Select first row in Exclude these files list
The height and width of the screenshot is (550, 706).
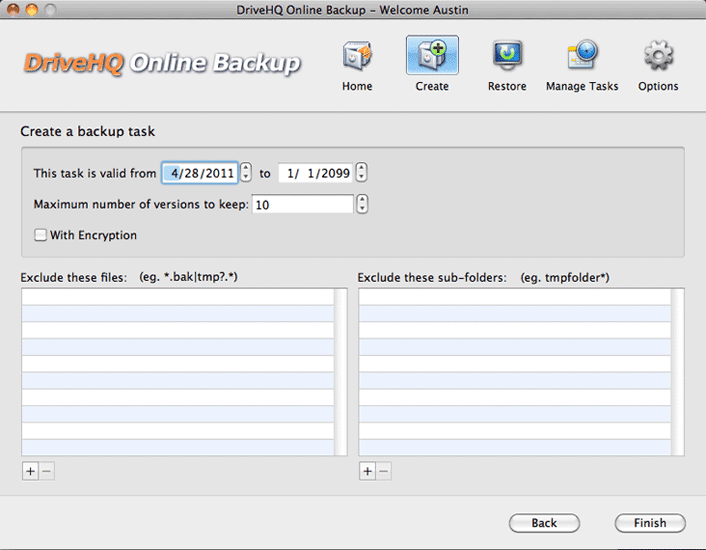pyautogui.click(x=178, y=297)
